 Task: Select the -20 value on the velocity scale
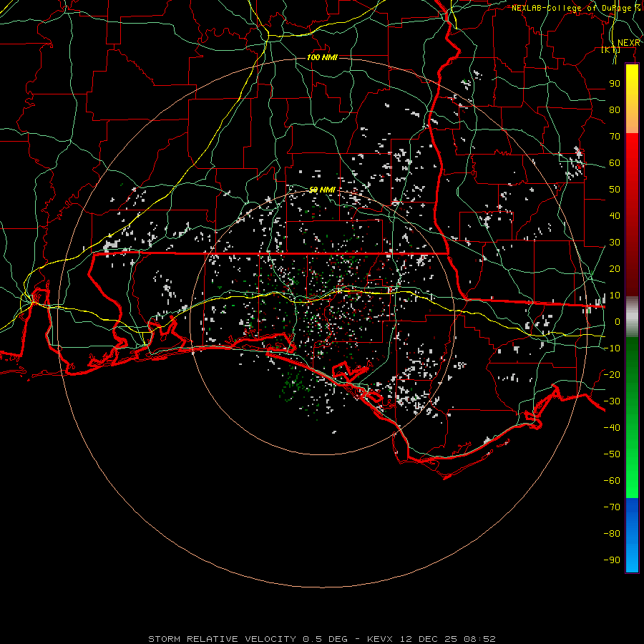pos(612,375)
